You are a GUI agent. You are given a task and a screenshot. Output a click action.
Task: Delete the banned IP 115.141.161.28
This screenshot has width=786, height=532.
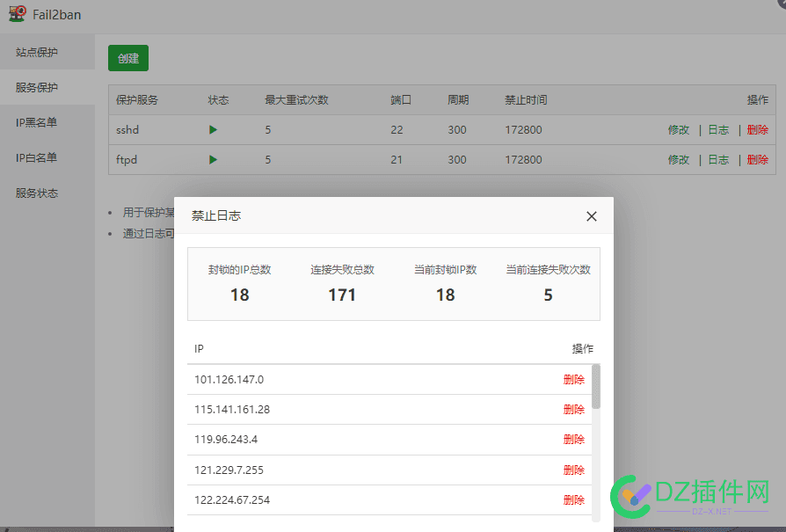(x=574, y=409)
